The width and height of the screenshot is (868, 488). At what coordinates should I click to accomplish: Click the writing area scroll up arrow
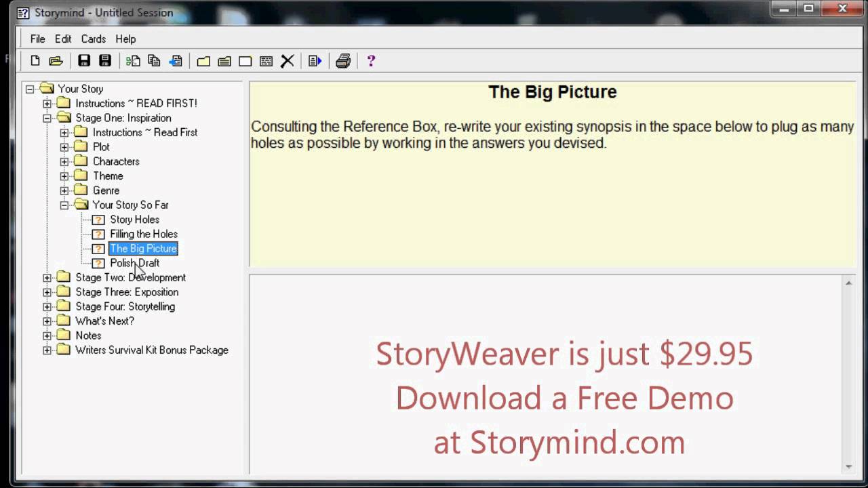click(x=848, y=283)
